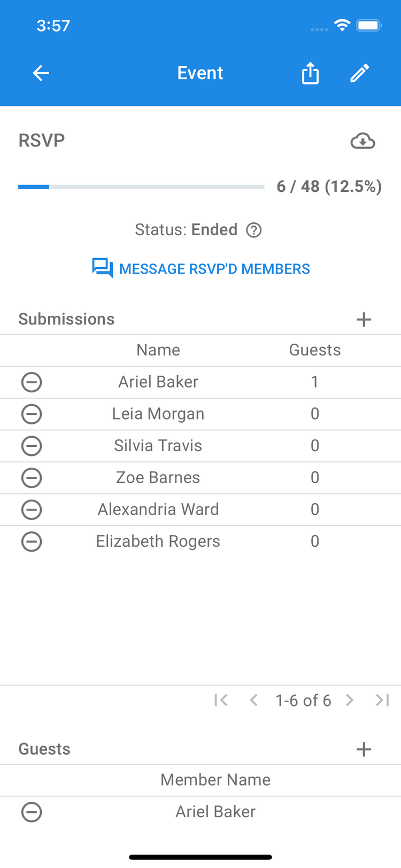Jump to the first page of submissions
This screenshot has width=401, height=868.
tap(221, 700)
